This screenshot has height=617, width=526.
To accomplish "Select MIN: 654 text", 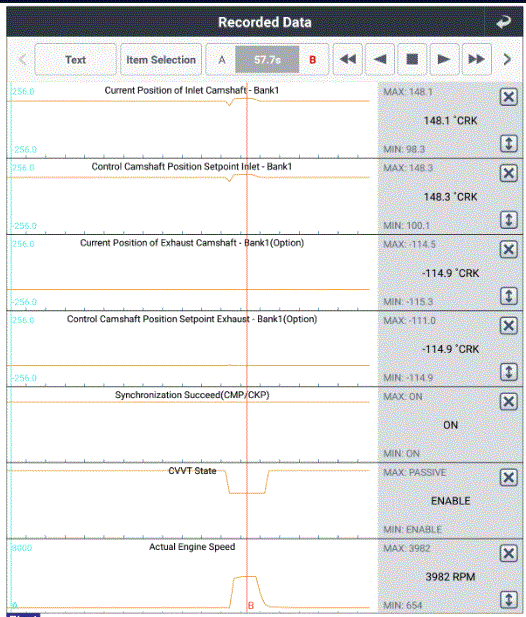I will (x=402, y=605).
